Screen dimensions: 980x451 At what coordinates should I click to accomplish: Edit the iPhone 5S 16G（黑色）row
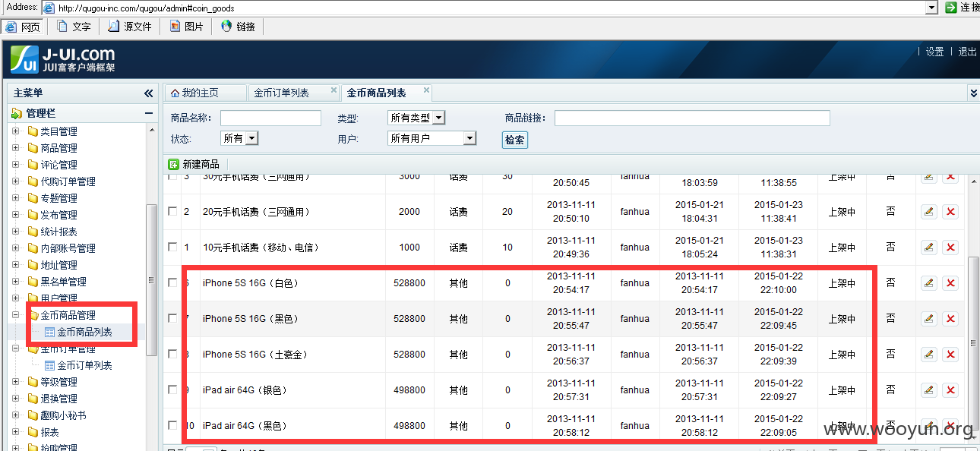(x=928, y=319)
